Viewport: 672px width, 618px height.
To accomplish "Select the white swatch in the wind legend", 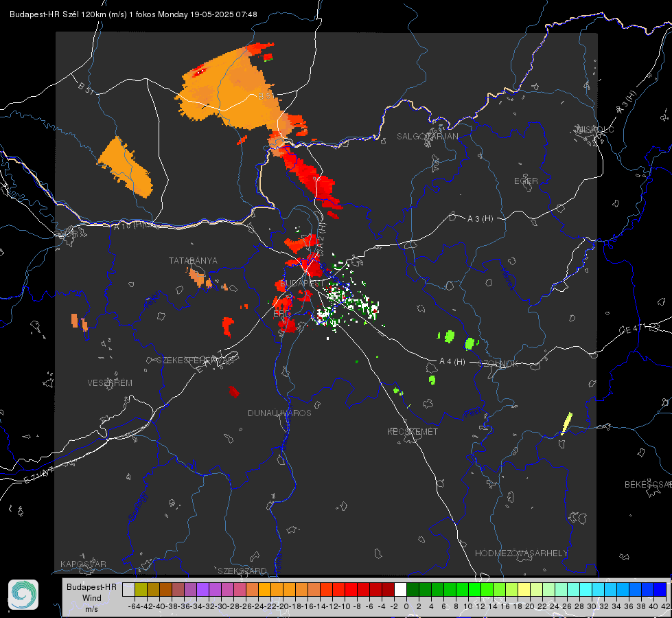I will 400,589.
